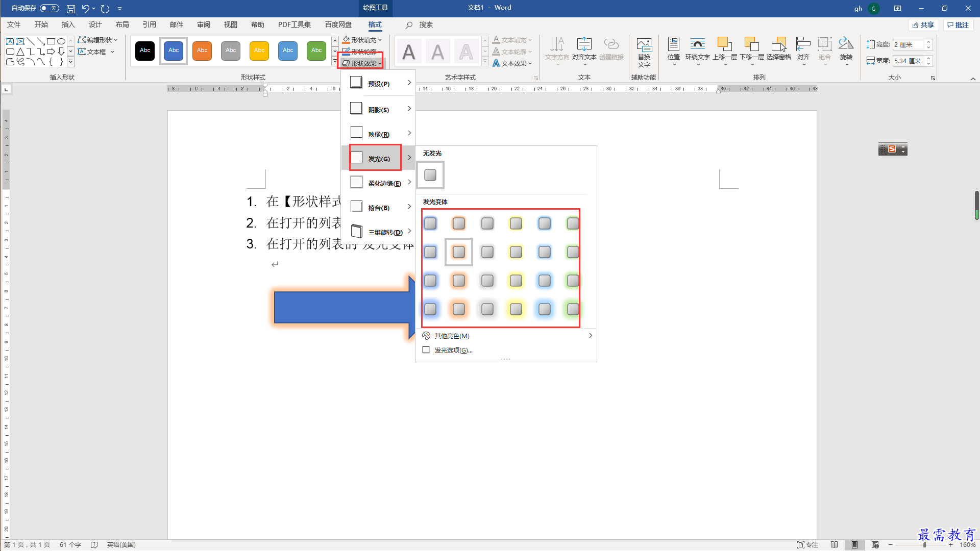The image size is (980, 551).
Task: Select the 无发光 no-glow option
Action: 430,175
